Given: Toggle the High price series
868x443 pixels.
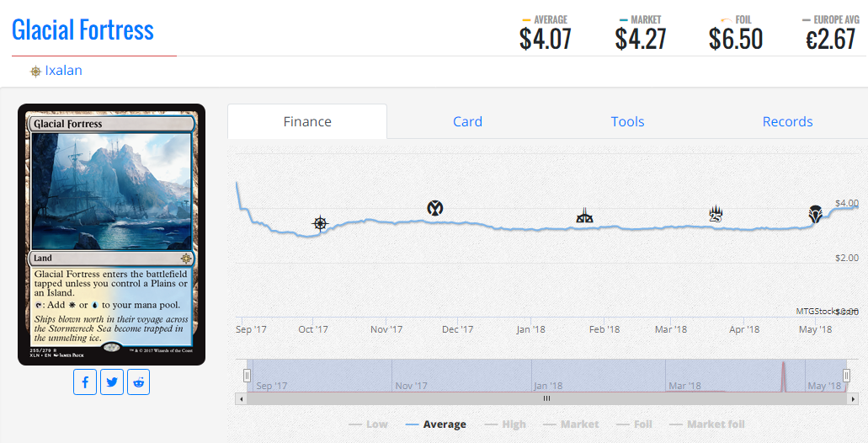Looking at the screenshot, I should coord(505,424).
